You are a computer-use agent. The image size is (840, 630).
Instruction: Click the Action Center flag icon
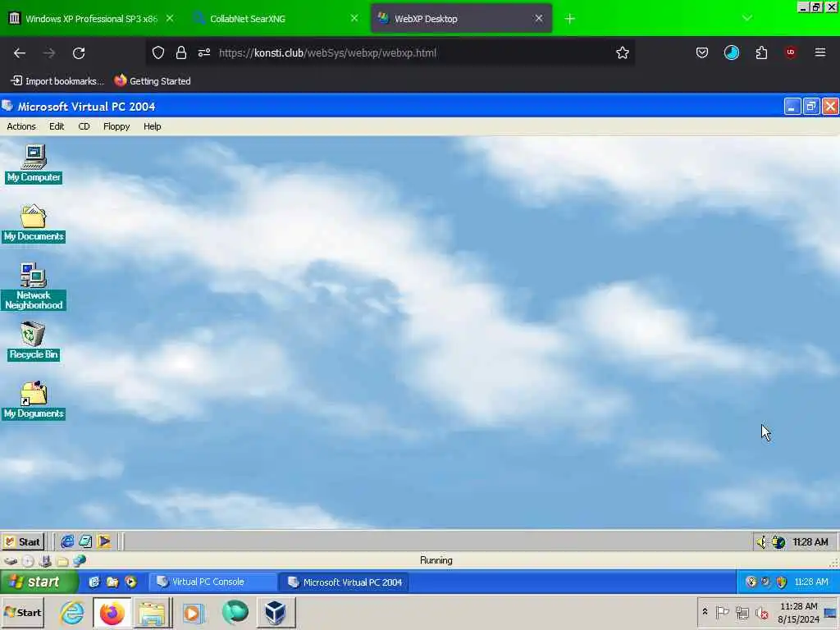[722, 612]
